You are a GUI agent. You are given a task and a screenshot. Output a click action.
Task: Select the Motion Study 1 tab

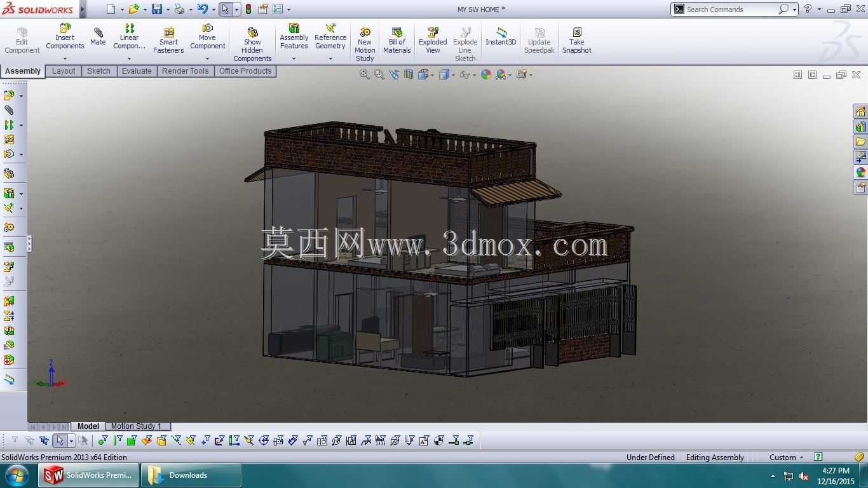tap(136, 426)
